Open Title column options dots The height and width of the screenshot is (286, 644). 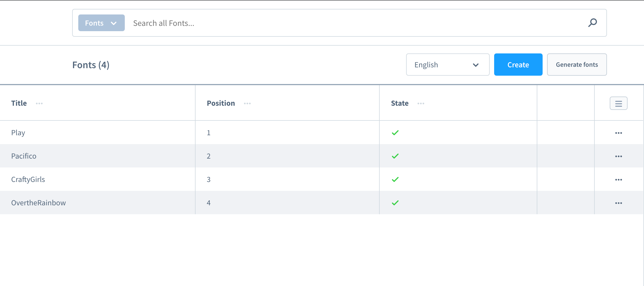tap(39, 103)
